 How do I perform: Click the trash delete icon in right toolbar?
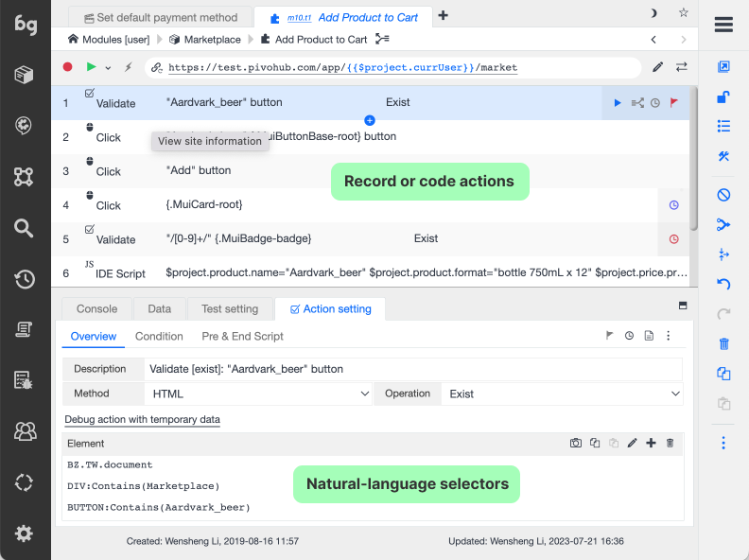[x=723, y=343]
